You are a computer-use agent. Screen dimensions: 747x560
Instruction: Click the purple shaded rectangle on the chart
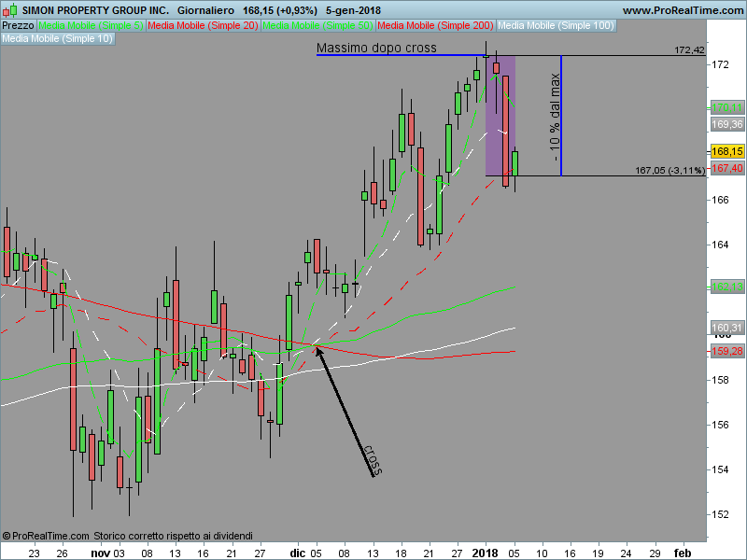[500, 116]
